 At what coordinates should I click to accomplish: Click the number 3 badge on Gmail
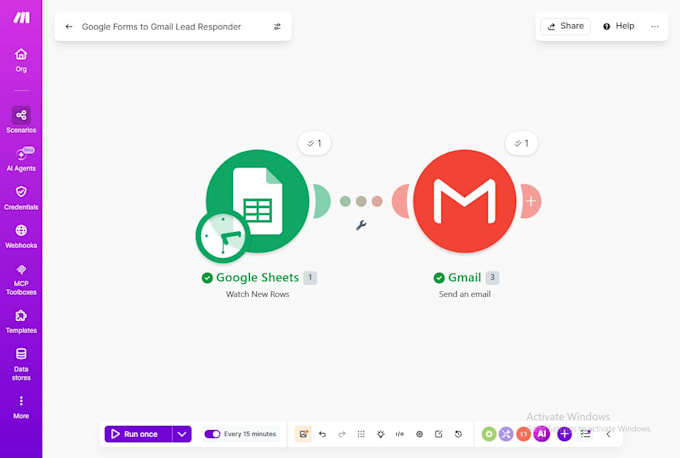click(492, 278)
